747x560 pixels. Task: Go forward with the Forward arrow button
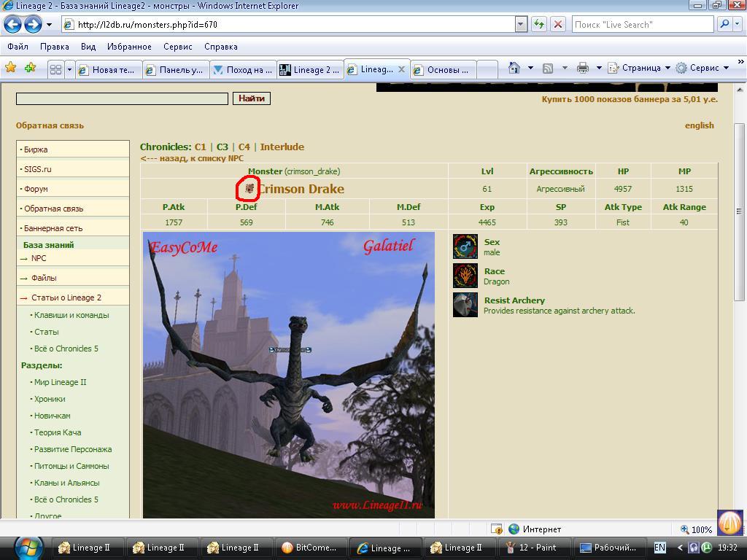[x=33, y=24]
